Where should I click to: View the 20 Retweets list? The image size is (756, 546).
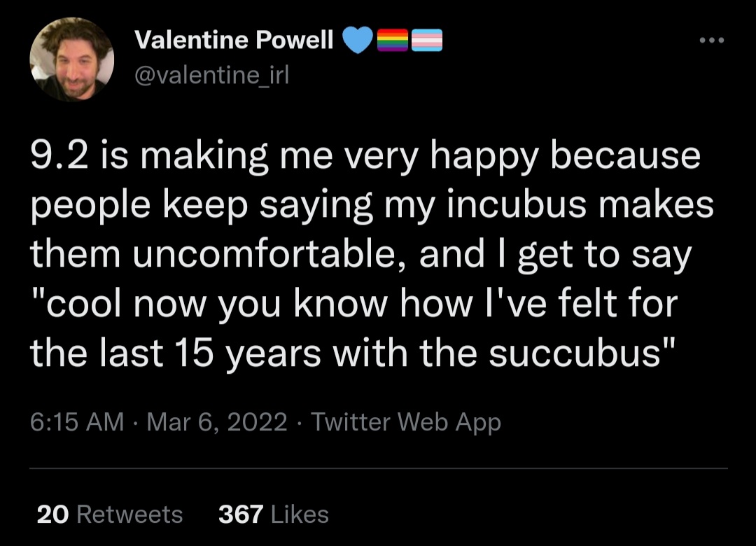click(110, 514)
